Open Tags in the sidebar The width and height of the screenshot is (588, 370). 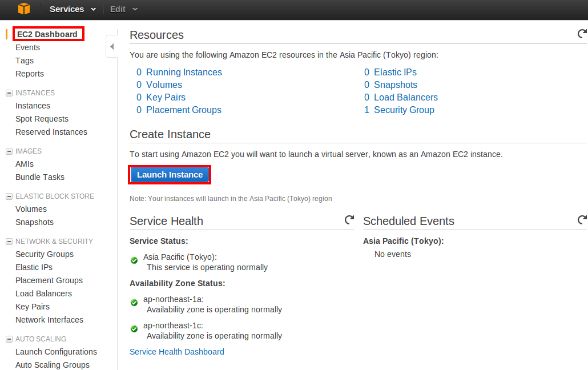tap(25, 61)
